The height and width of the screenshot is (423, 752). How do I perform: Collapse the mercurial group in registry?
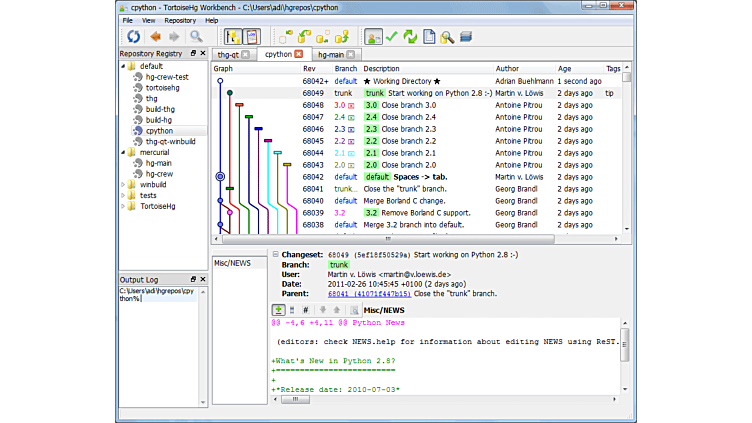click(123, 152)
